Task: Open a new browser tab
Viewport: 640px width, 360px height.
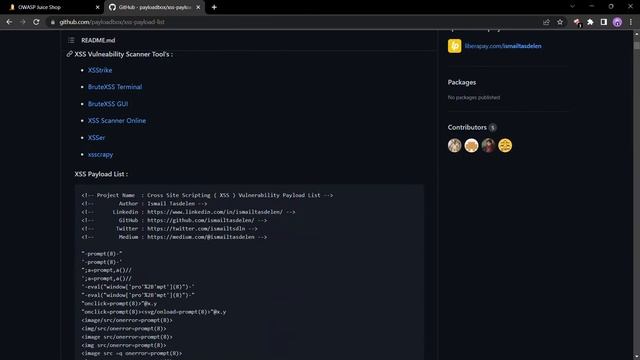Action: click(x=214, y=7)
